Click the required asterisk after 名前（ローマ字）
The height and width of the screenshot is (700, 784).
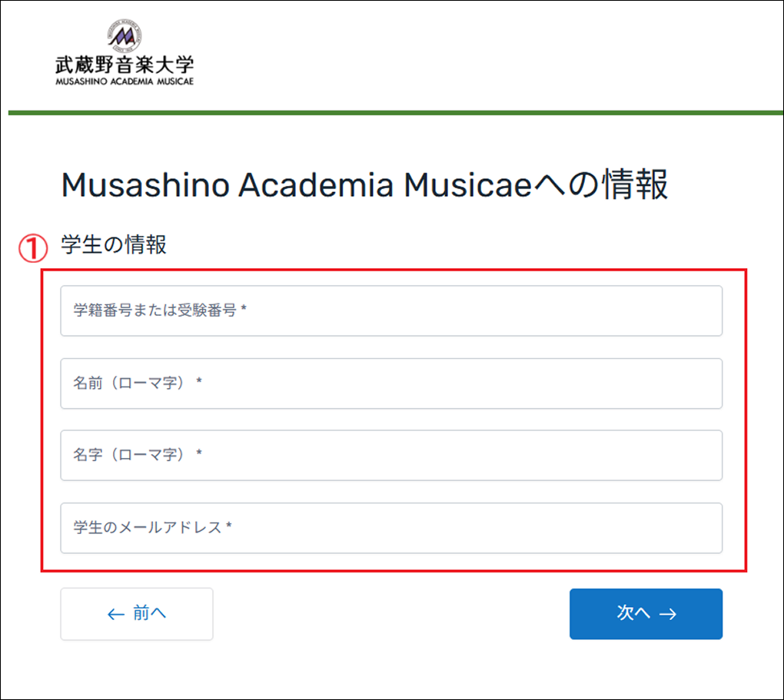coord(199,383)
